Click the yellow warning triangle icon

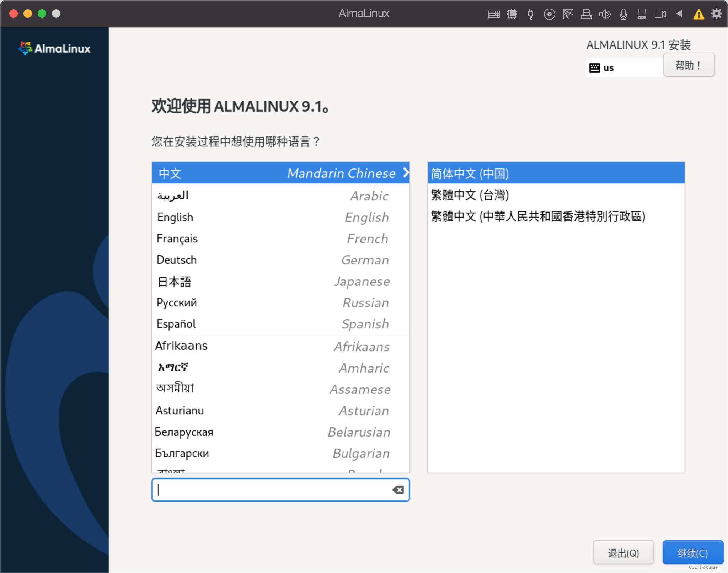click(698, 14)
